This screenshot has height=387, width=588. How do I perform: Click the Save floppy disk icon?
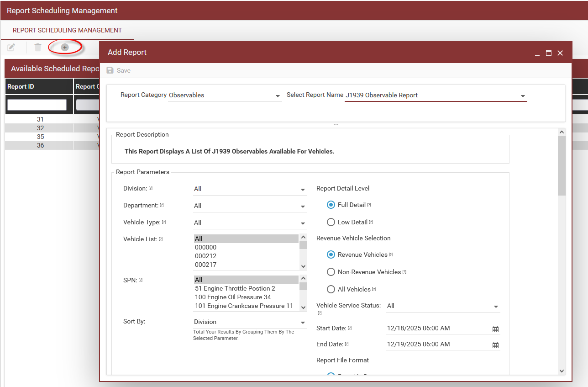click(x=110, y=70)
